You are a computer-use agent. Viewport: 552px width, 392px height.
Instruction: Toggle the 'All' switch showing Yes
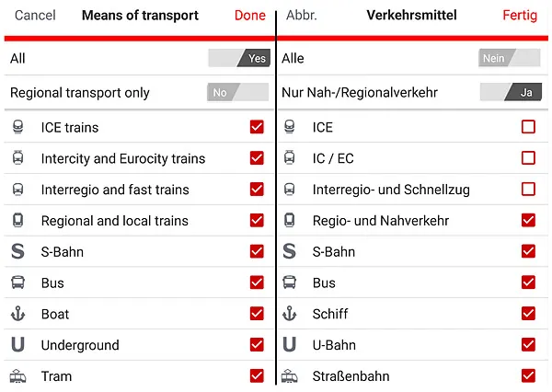pos(238,58)
